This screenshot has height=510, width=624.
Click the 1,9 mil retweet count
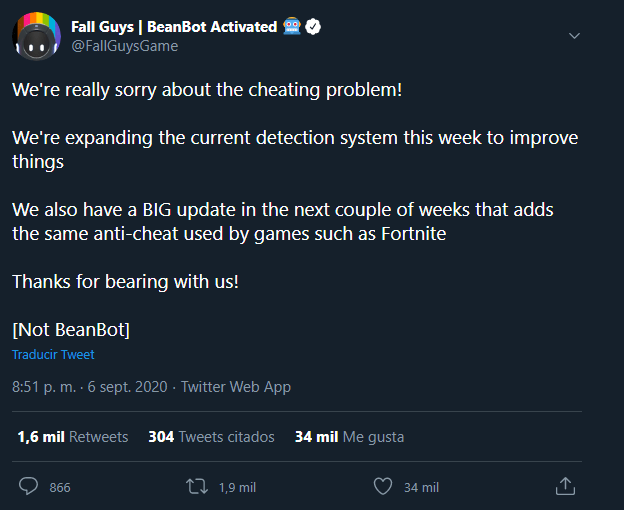pos(237,487)
